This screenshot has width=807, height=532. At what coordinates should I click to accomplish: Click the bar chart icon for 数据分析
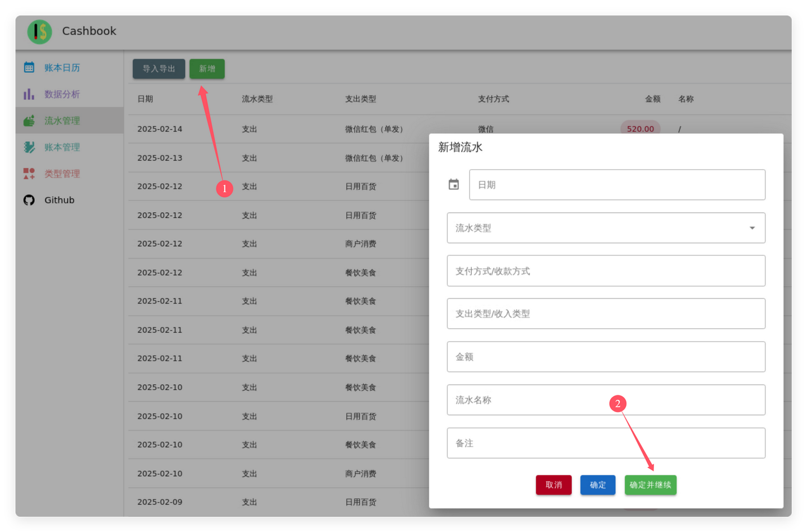coord(29,94)
